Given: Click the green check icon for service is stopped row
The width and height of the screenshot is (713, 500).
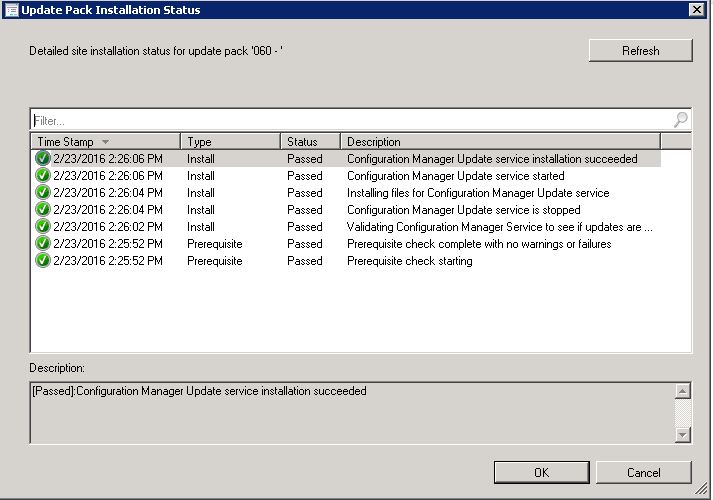Looking at the screenshot, I should [x=42, y=210].
